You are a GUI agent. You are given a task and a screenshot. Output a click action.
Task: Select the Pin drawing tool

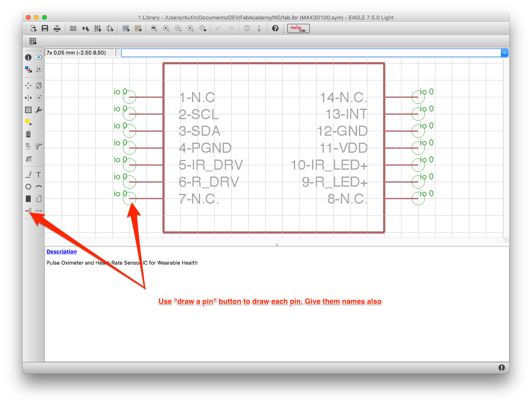click(x=28, y=210)
